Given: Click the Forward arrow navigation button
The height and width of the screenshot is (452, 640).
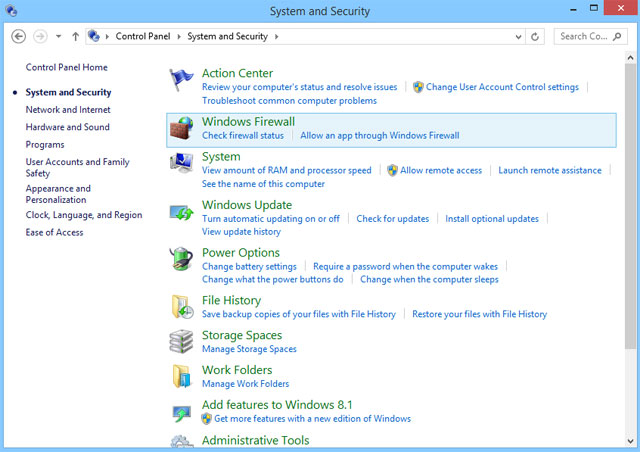Looking at the screenshot, I should coord(40,36).
